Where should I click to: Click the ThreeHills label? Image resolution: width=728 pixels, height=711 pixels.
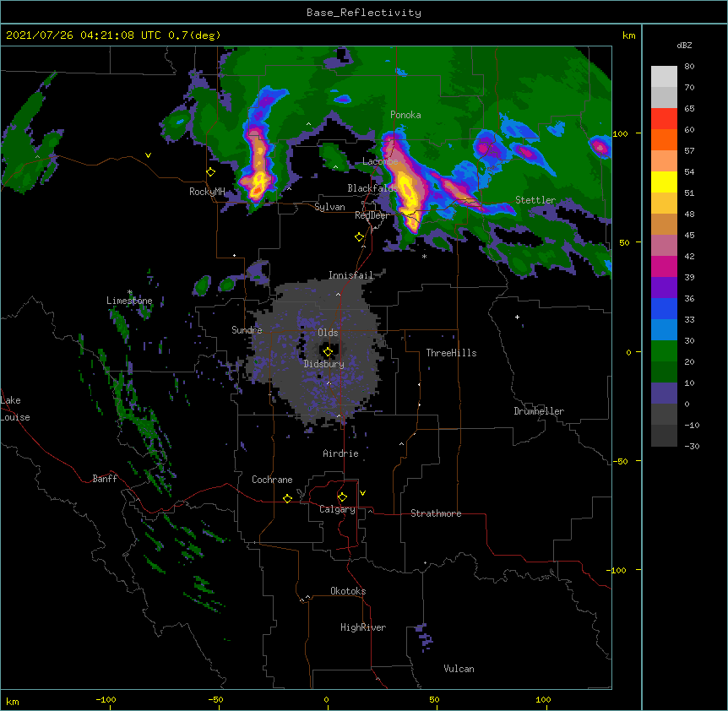coord(451,353)
